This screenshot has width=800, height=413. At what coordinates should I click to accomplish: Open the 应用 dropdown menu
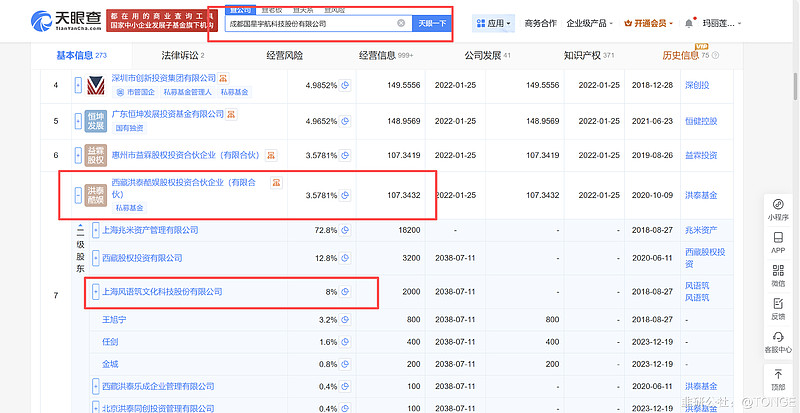493,23
